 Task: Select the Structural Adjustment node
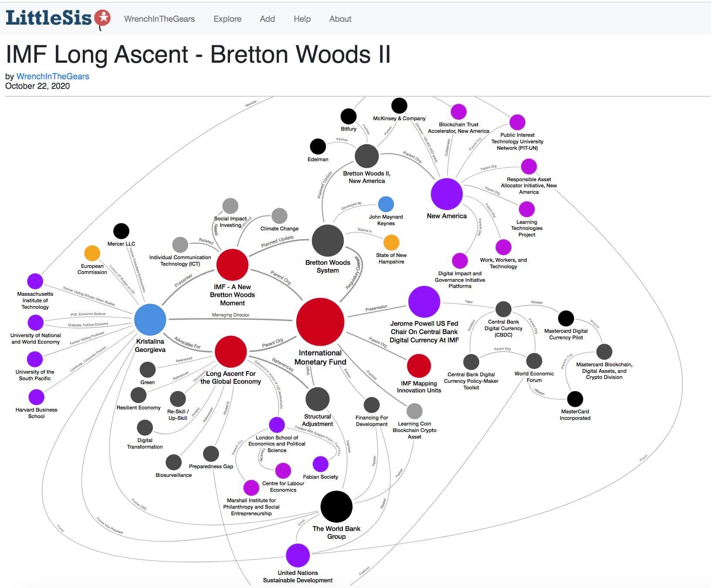coord(318,399)
